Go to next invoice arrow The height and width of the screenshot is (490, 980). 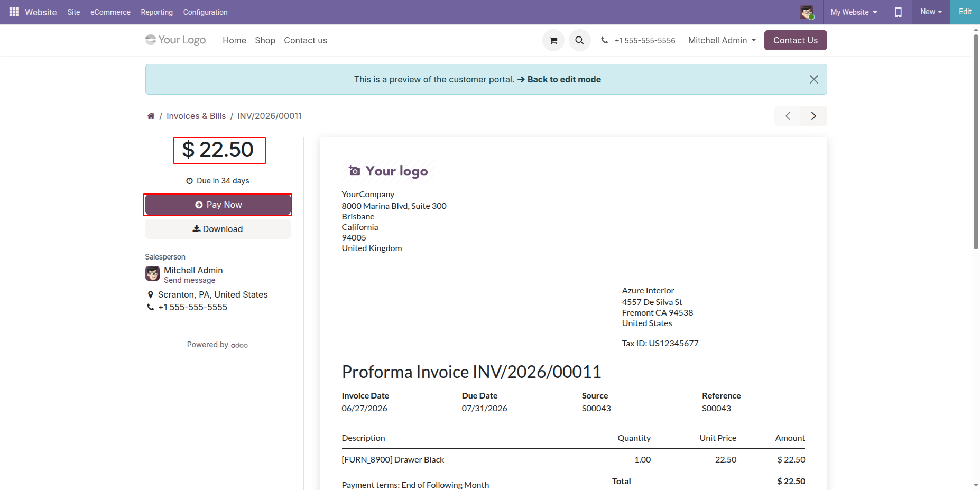pyautogui.click(x=814, y=116)
